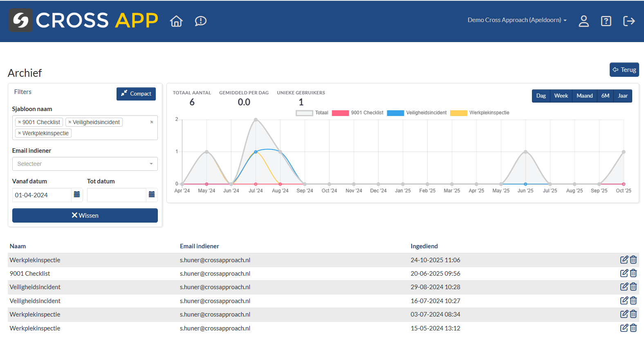
Task: Open the help question mark icon
Action: click(x=606, y=21)
